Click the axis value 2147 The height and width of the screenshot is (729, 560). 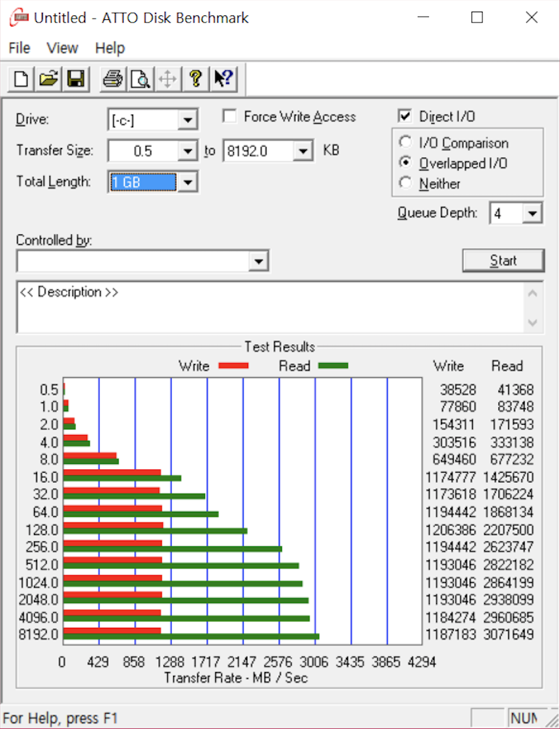242,662
